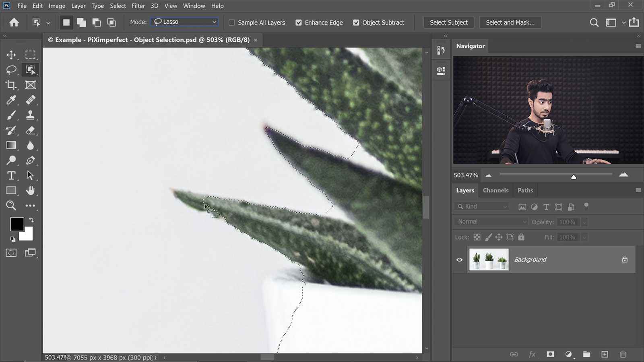Open the Normal blend mode dropdown
The width and height of the screenshot is (644, 362).
(491, 222)
